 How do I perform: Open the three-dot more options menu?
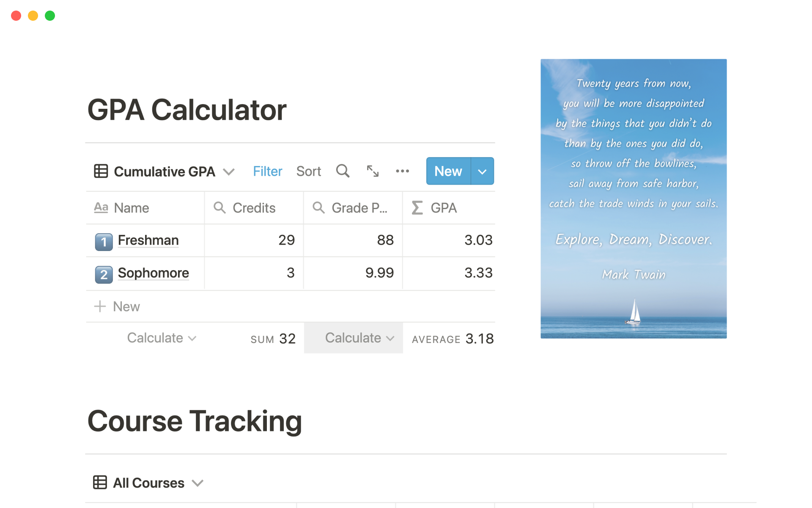click(402, 171)
